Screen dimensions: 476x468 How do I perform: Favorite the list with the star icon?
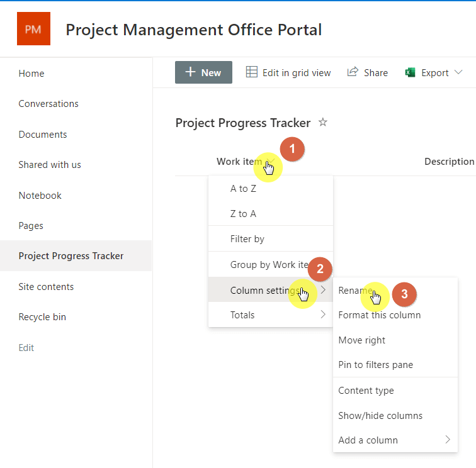point(323,122)
